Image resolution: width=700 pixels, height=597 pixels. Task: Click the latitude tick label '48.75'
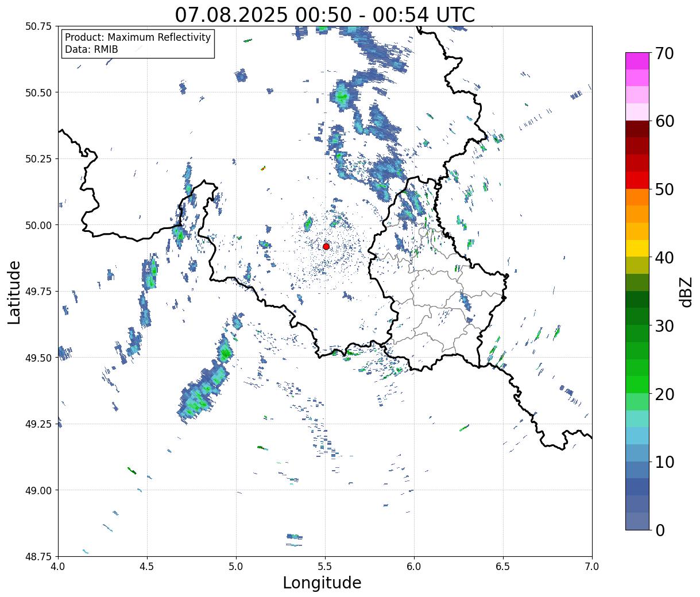coord(38,556)
